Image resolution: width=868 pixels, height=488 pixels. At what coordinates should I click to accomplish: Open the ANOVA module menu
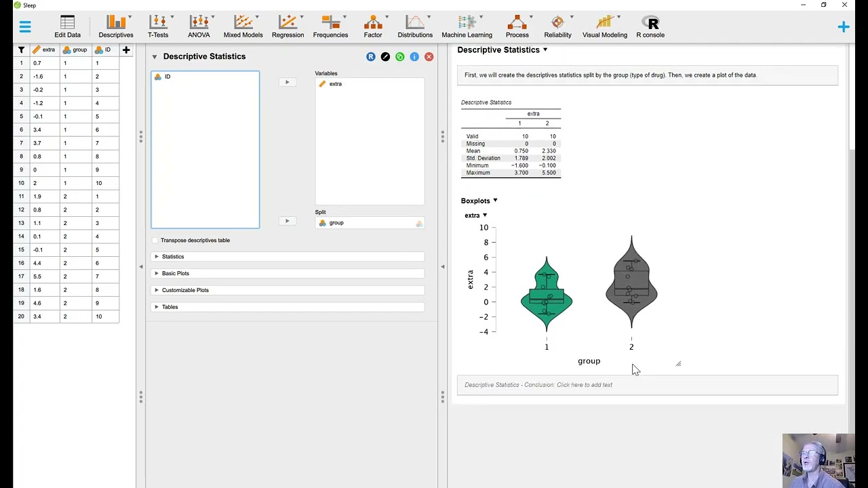point(199,27)
